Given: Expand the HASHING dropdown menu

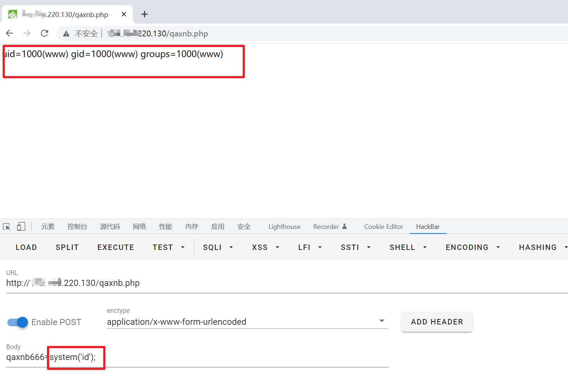Looking at the screenshot, I should (543, 247).
